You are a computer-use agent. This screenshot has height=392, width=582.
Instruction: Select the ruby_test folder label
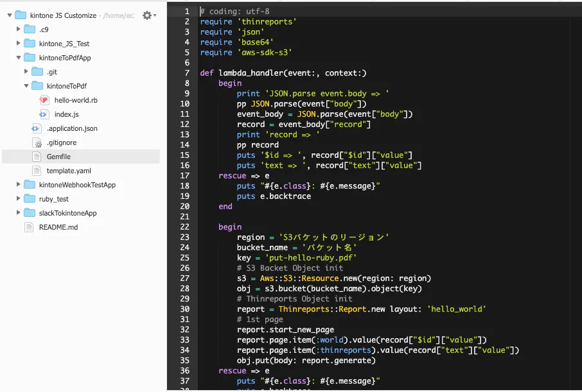point(54,199)
